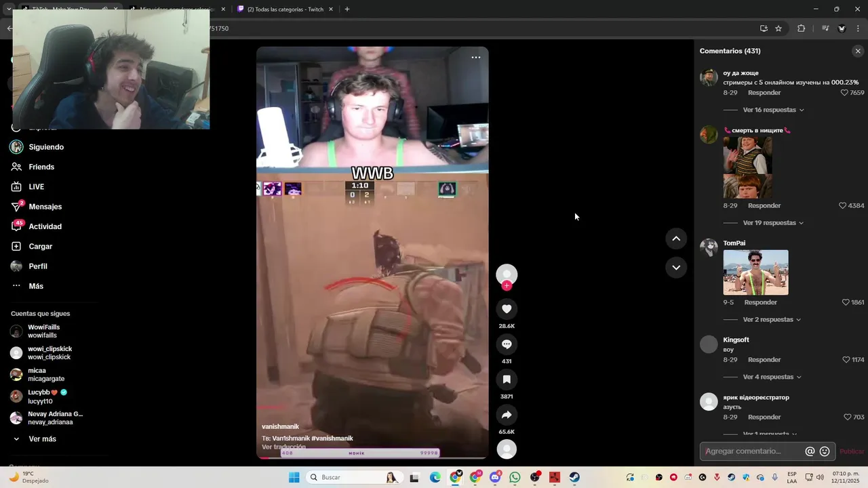The image size is (868, 488).
Task: Open Mensajes in the sidebar
Action: tap(45, 207)
